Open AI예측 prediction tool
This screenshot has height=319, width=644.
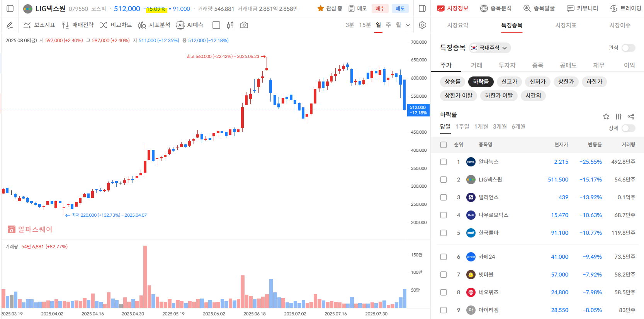pyautogui.click(x=190, y=25)
